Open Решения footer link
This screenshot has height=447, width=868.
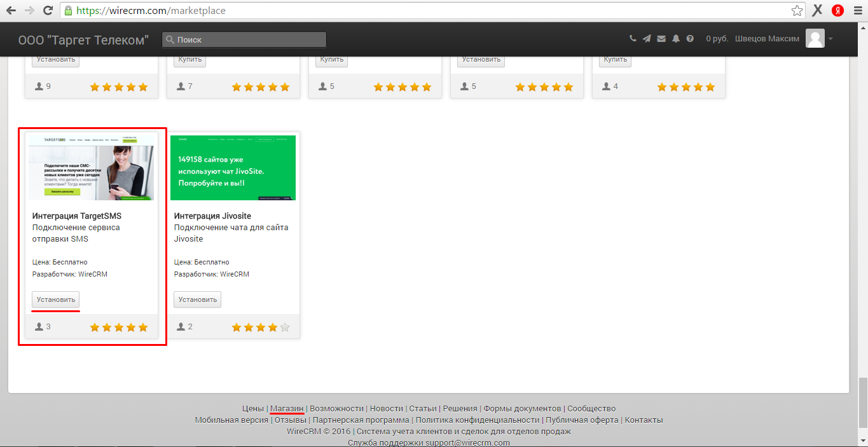pos(460,409)
